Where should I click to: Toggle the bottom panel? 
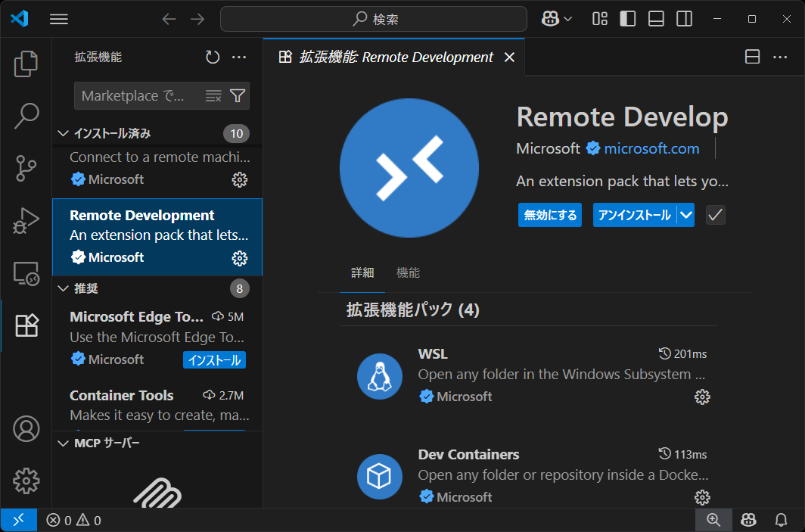[x=656, y=19]
